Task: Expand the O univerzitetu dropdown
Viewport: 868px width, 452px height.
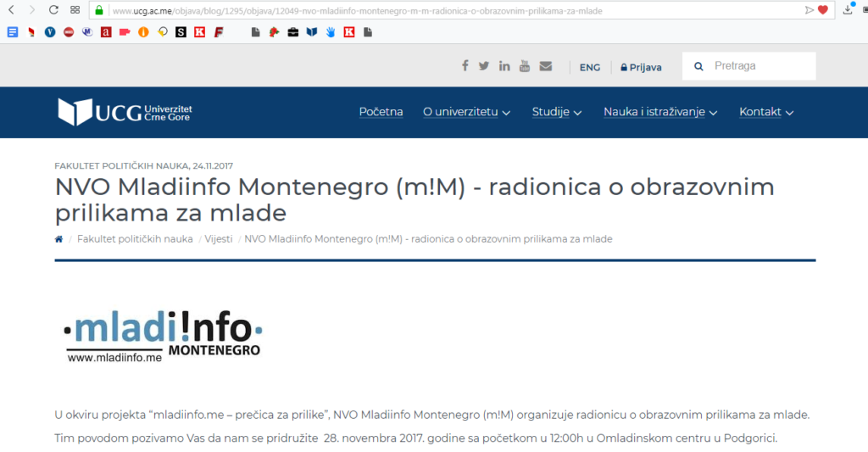Action: 467,112
